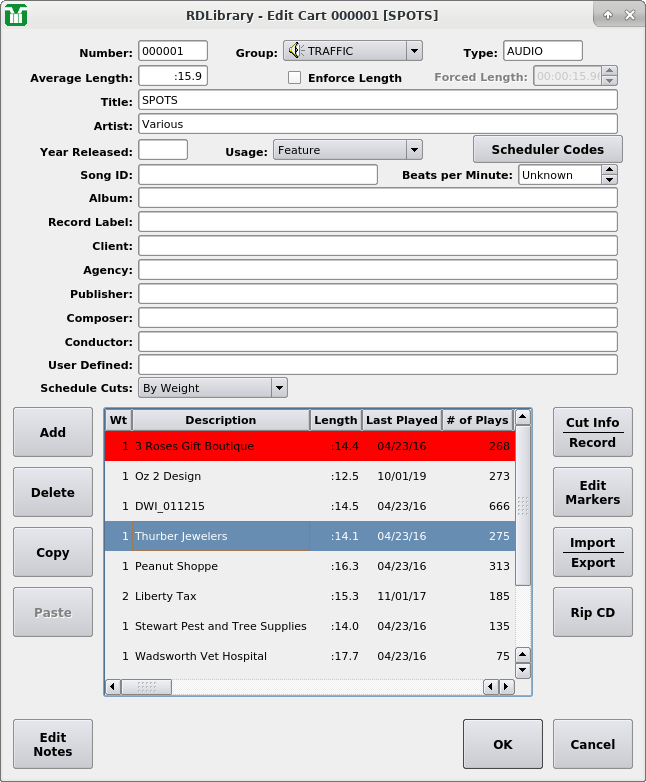Image resolution: width=646 pixels, height=782 pixels.
Task: Enable the Enforce Length checkbox
Action: (x=295, y=78)
